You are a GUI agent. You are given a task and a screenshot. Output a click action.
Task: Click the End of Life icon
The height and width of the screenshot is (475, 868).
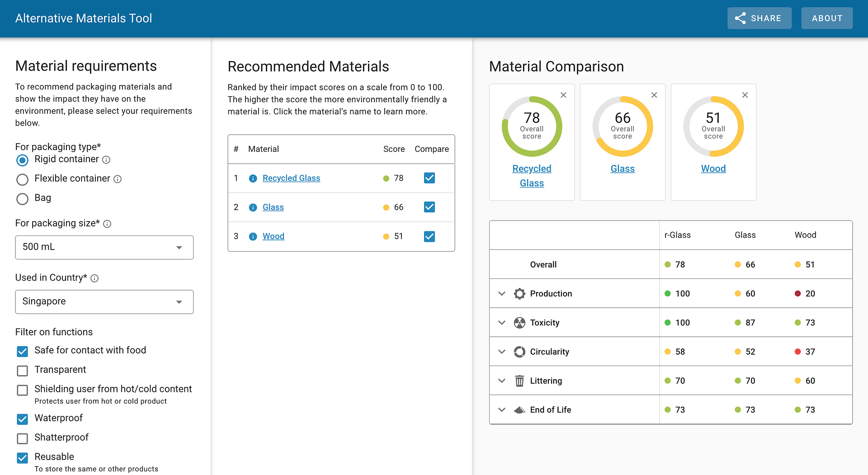[x=519, y=410]
